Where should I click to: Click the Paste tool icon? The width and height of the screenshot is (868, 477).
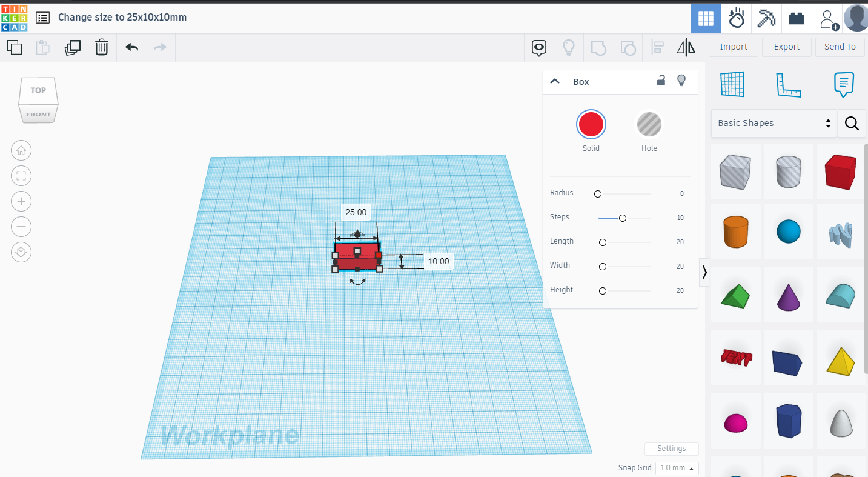[x=43, y=47]
